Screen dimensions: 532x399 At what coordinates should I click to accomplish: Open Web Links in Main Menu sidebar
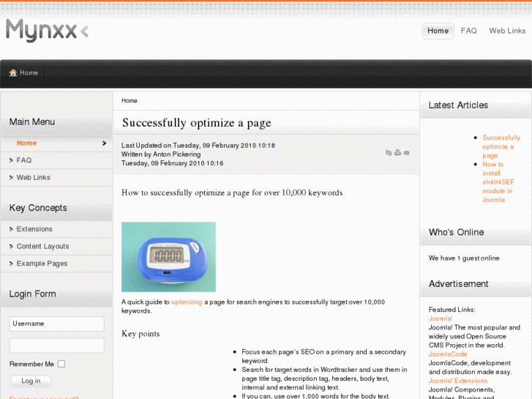[56, 178]
